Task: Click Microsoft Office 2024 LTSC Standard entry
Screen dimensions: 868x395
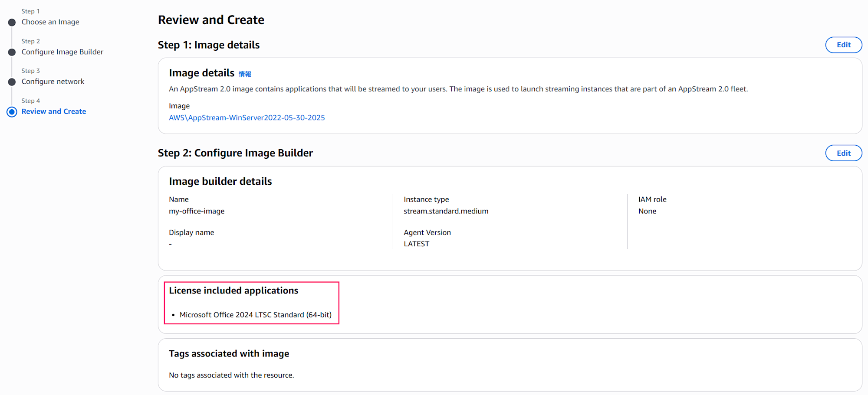Action: [255, 315]
